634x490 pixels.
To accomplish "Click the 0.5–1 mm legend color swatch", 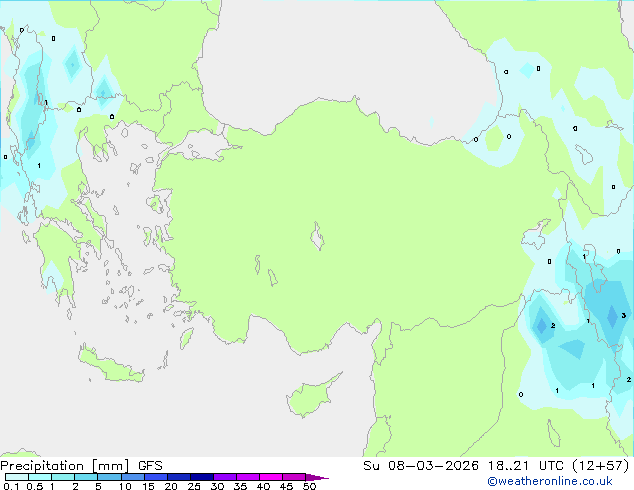I will 40,477.
